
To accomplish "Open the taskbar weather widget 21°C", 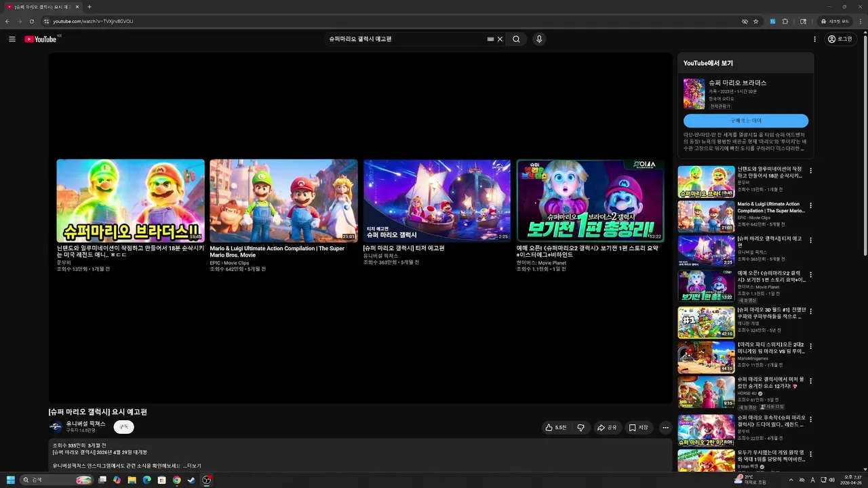I will tap(751, 480).
